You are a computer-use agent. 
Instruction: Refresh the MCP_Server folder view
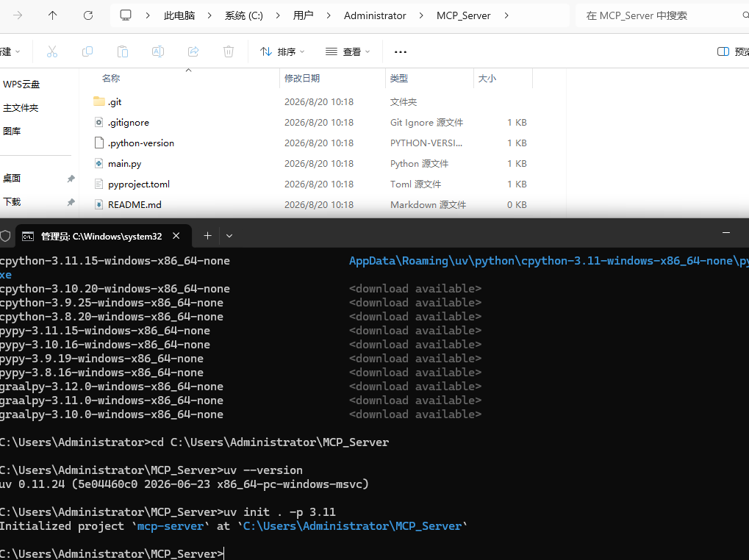pos(88,15)
